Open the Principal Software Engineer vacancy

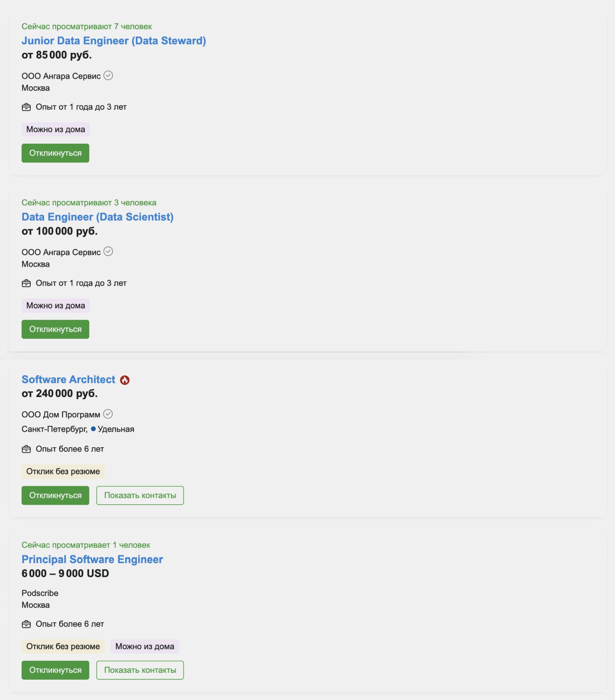tap(92, 559)
